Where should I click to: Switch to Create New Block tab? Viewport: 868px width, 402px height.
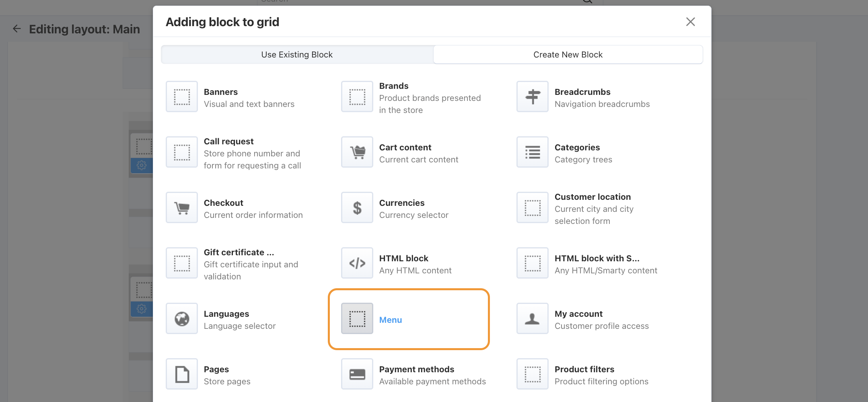click(x=568, y=55)
